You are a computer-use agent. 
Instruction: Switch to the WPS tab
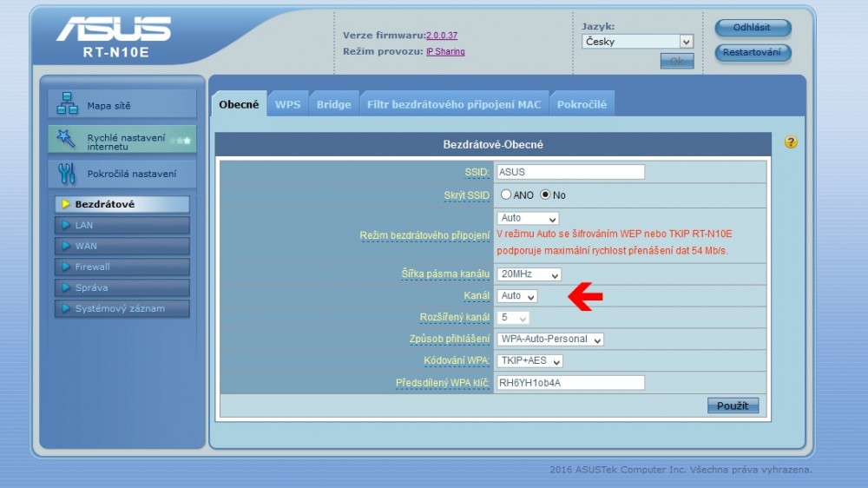click(287, 104)
